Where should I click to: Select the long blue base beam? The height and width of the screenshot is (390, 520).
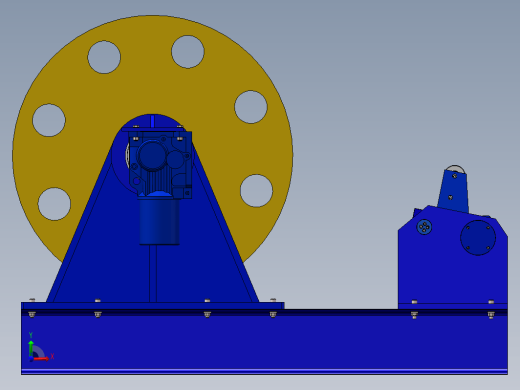pos(264,342)
